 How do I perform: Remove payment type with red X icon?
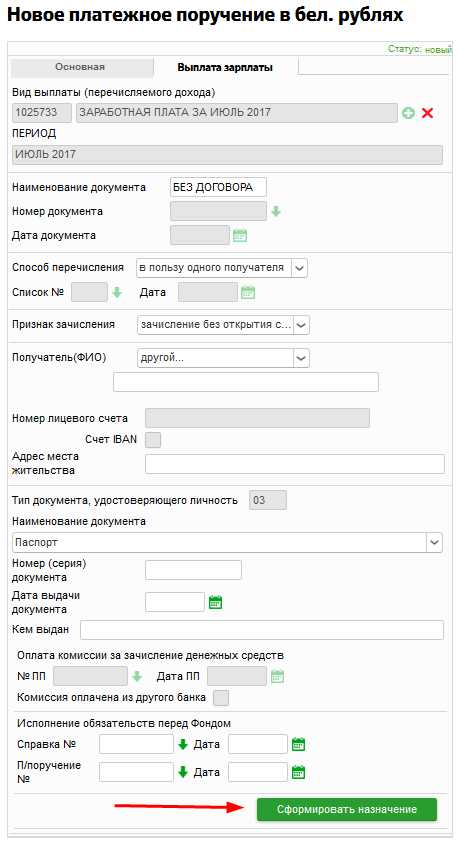[x=427, y=113]
